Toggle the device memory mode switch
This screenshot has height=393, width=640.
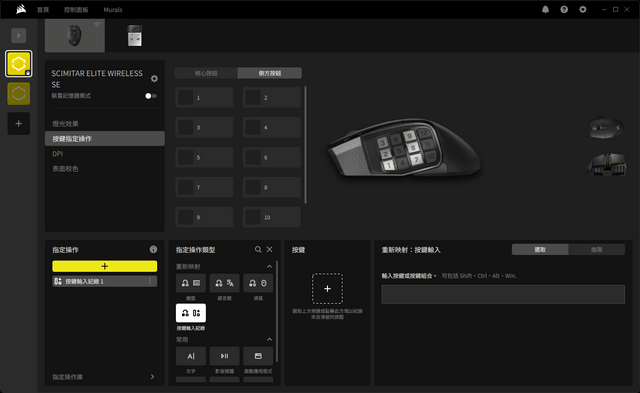[151, 96]
